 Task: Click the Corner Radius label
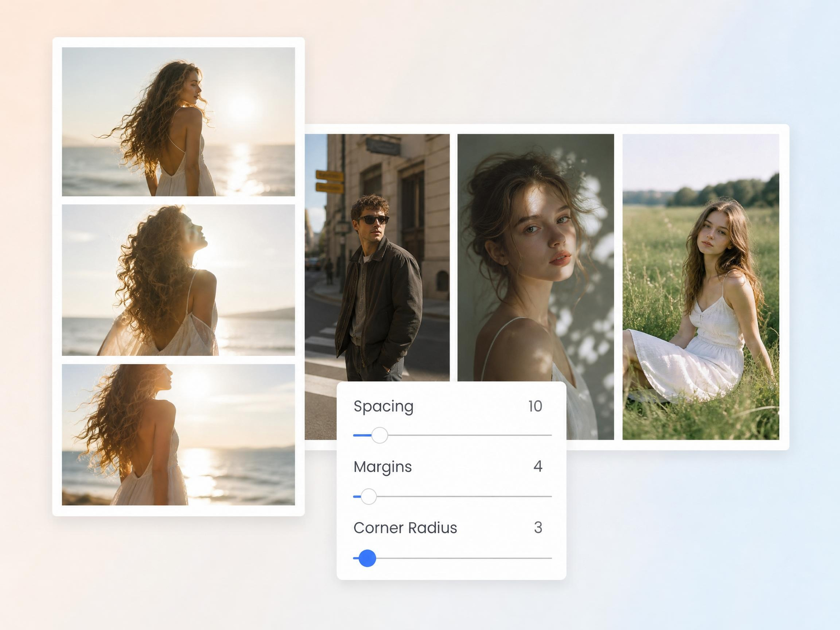[x=405, y=528]
